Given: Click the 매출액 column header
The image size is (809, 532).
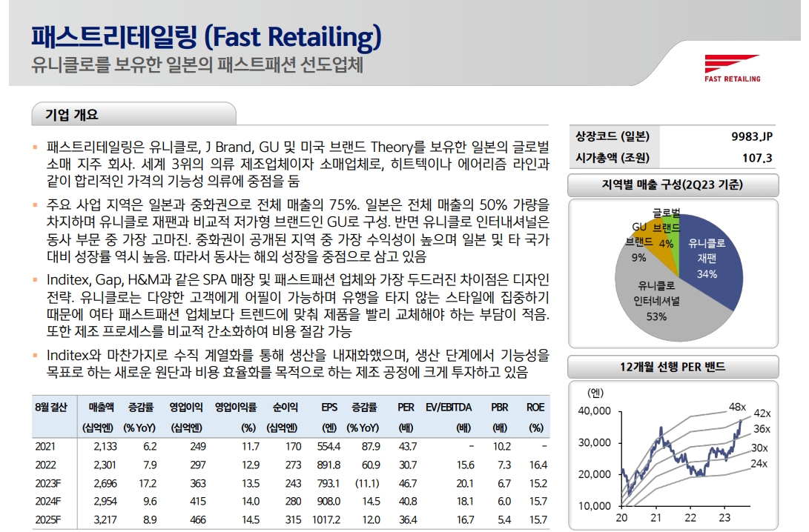Looking at the screenshot, I should tap(101, 408).
